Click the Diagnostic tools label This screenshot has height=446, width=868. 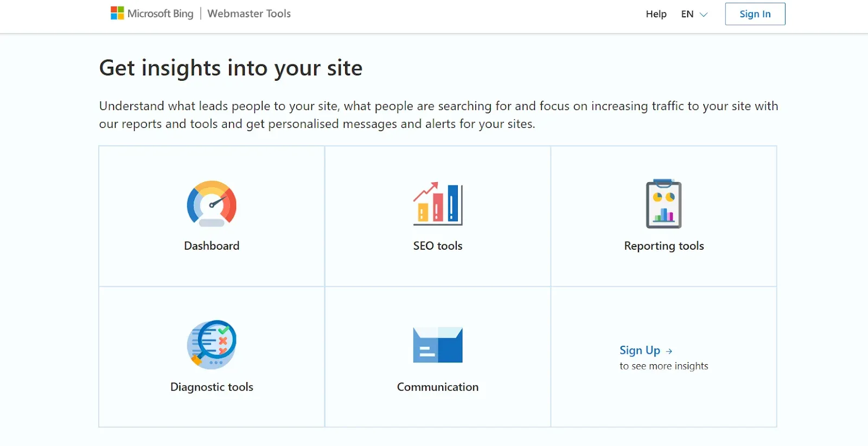coord(212,387)
